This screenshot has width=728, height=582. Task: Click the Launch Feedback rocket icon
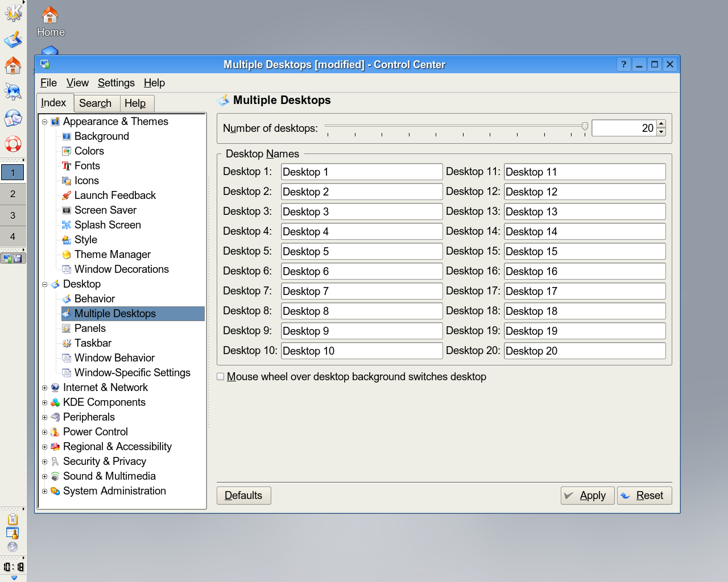pos(67,196)
